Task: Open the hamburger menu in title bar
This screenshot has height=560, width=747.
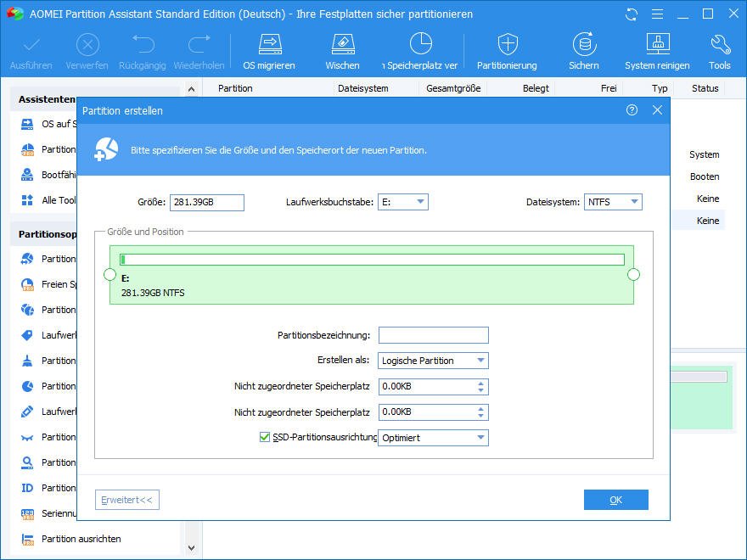Action: [657, 14]
